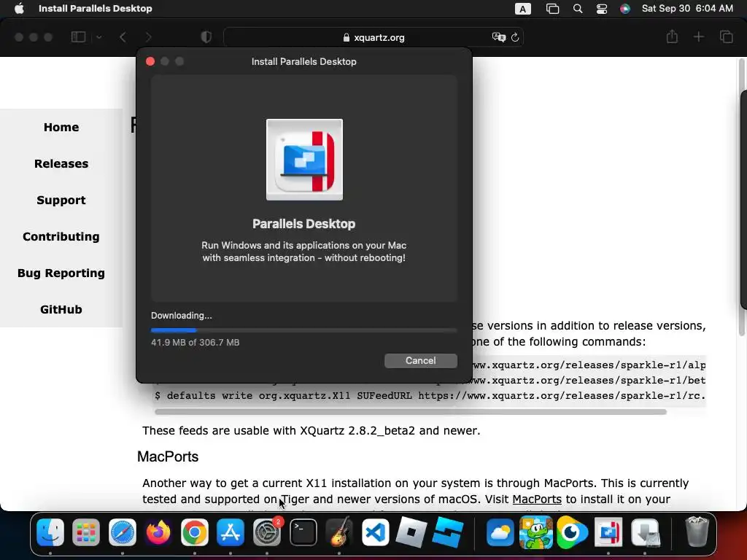
Task: Click the code block horizontal scrollbar
Action: point(410,412)
